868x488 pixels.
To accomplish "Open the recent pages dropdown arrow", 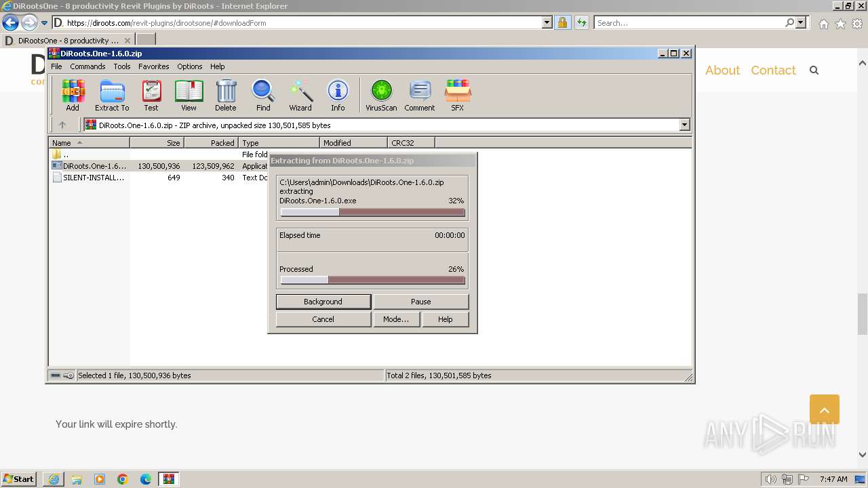I will 44,22.
